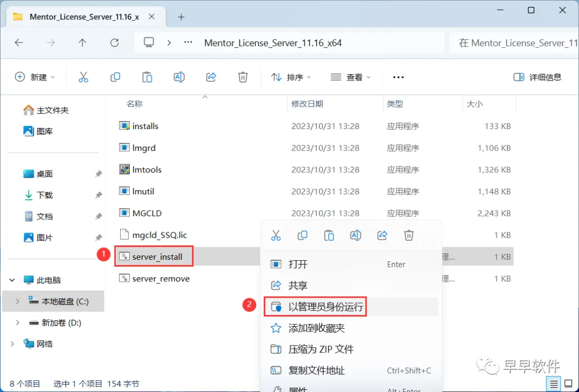This screenshot has height=392, width=579.
Task: Click the Copy icon in the toolbar
Action: coord(115,77)
